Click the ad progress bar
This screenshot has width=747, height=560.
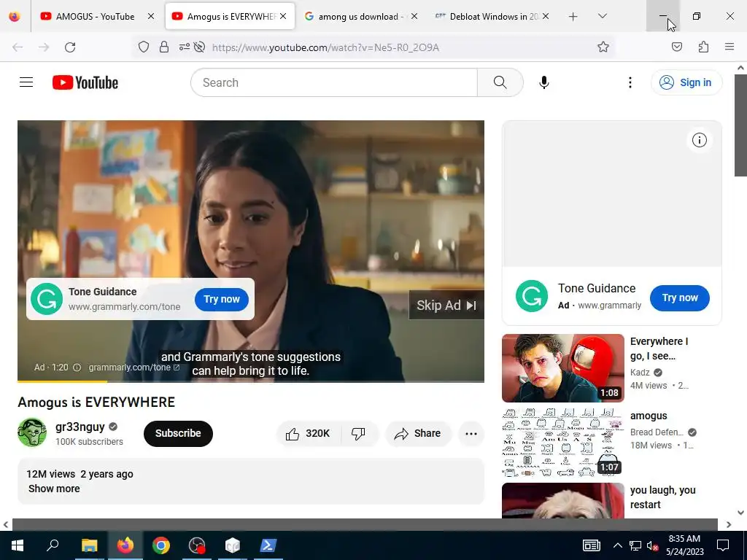[251, 381]
